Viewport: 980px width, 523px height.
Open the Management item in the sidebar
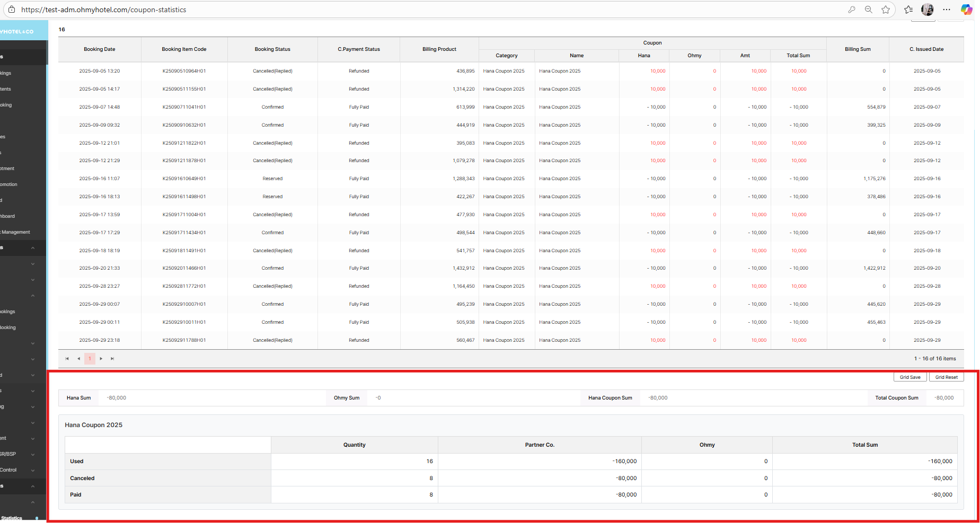click(16, 232)
